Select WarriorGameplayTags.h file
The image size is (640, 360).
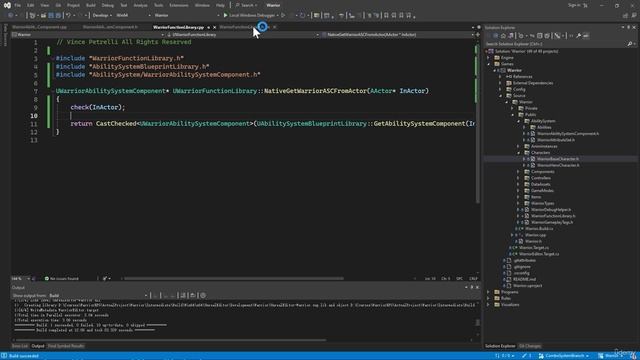pyautogui.click(x=552, y=222)
